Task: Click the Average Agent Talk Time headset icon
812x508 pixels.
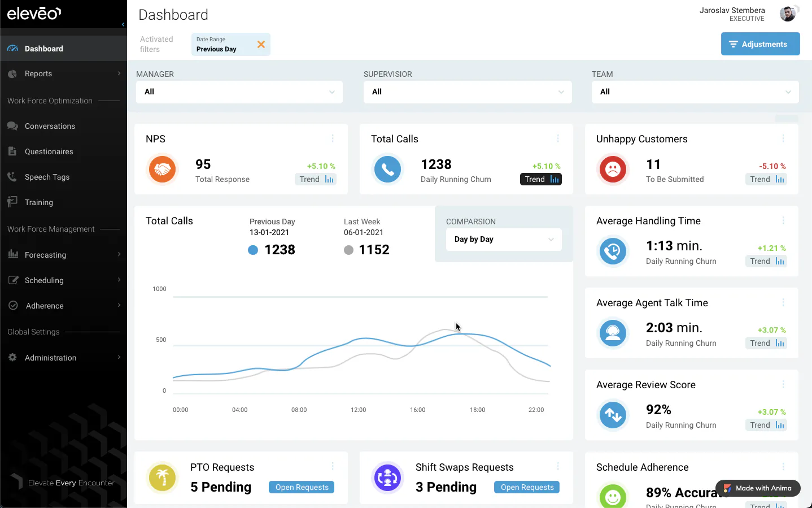Action: (x=613, y=333)
